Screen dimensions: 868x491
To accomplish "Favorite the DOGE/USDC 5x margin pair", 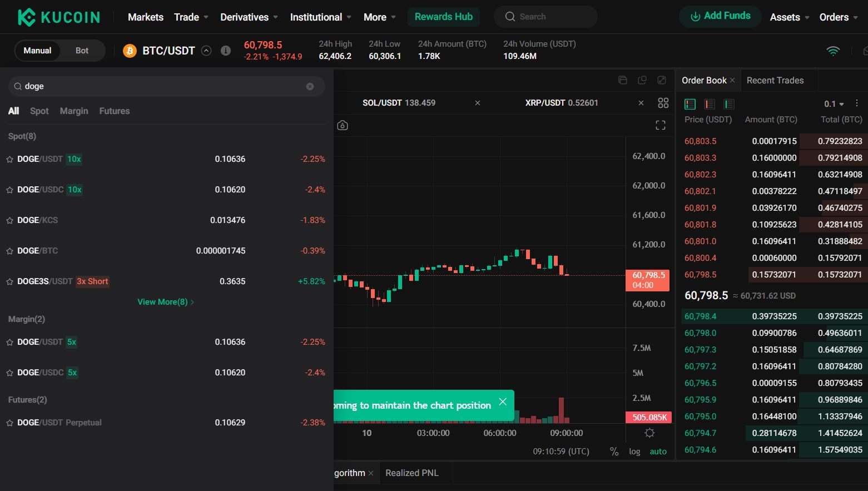I will click(10, 373).
